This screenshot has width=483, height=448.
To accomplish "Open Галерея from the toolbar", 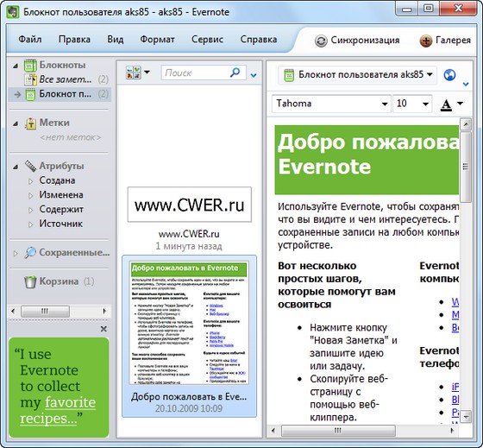I will [x=445, y=41].
